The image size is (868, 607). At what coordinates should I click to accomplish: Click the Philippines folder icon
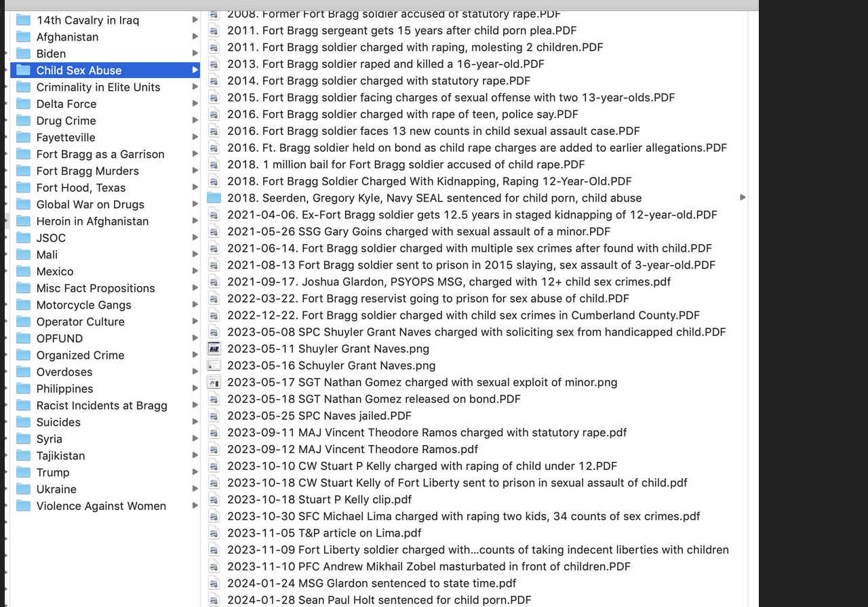(x=24, y=389)
